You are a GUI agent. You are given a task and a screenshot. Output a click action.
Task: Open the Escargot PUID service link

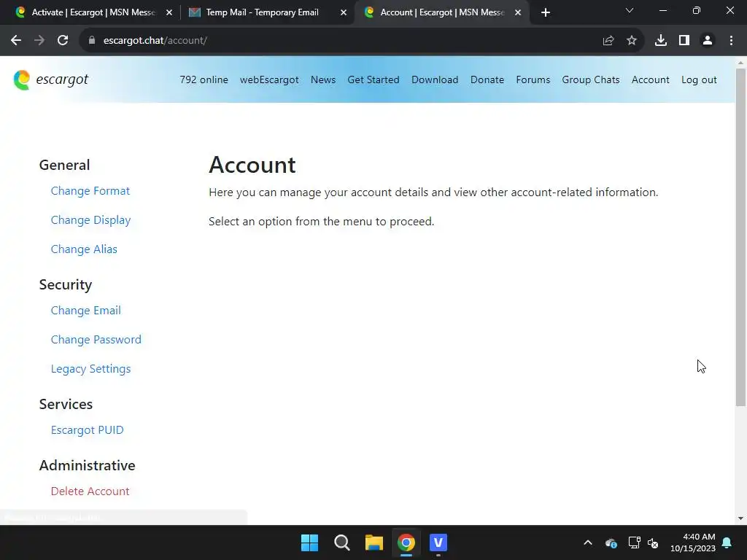click(88, 430)
